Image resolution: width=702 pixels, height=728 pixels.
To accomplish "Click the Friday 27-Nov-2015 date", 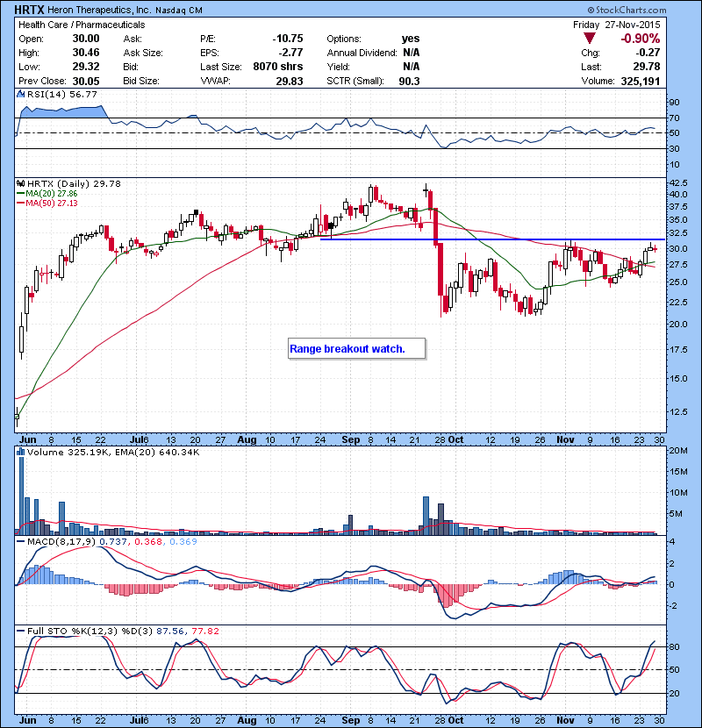I will [x=616, y=25].
